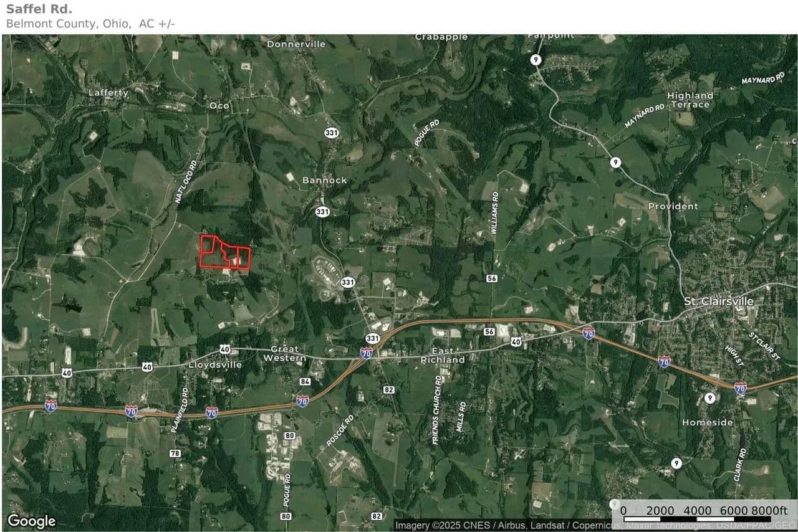This screenshot has height=532, width=798.
Task: Click the Saffel Rd. title heading
Action: pyautogui.click(x=39, y=9)
